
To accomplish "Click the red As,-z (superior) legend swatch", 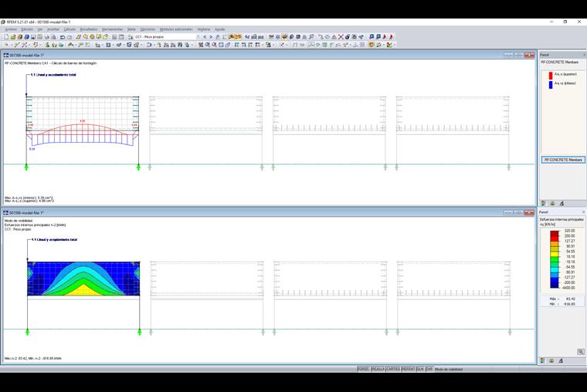I will click(551, 76).
